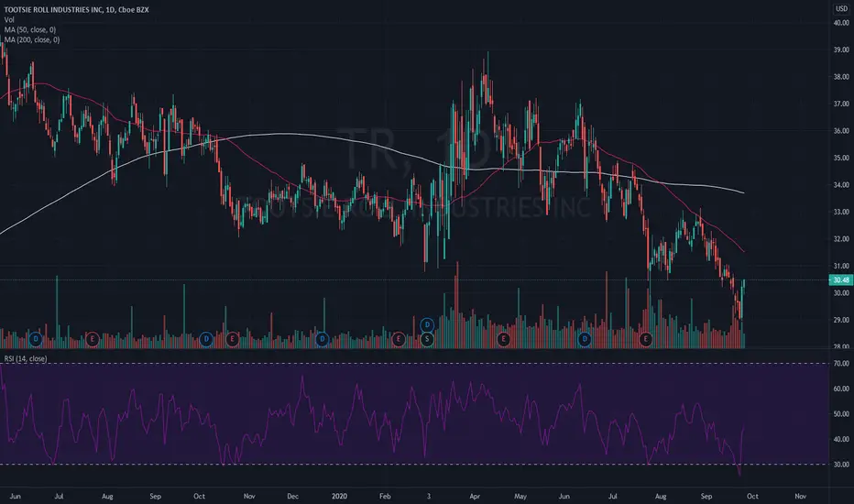Click the S split marker in March 2020
Screen dimensions: 854x504
[x=427, y=339]
